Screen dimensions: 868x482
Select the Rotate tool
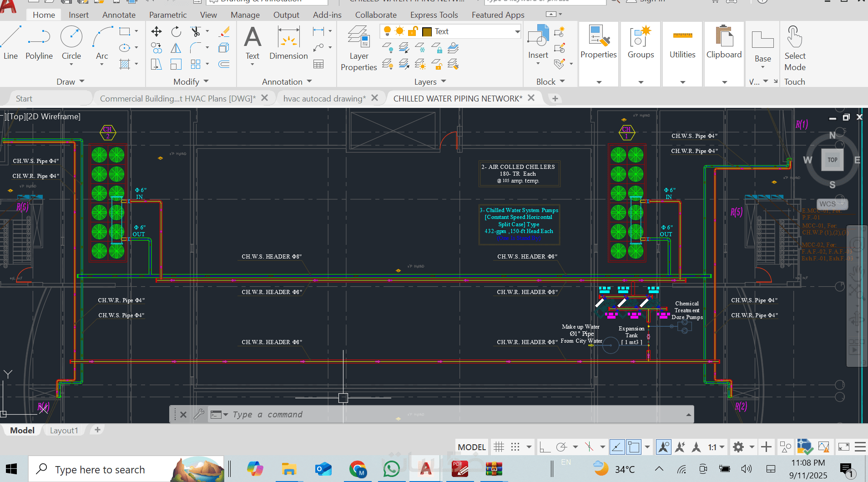tap(176, 31)
